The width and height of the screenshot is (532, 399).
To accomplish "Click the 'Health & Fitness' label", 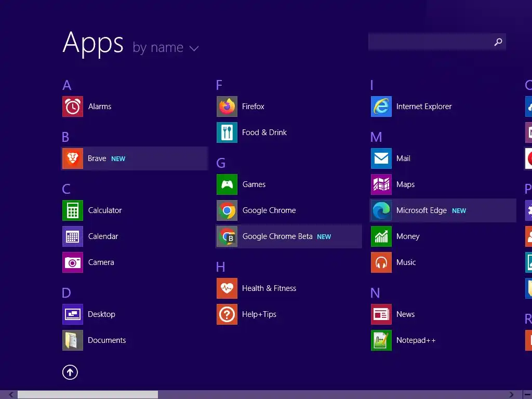I will click(x=269, y=288).
